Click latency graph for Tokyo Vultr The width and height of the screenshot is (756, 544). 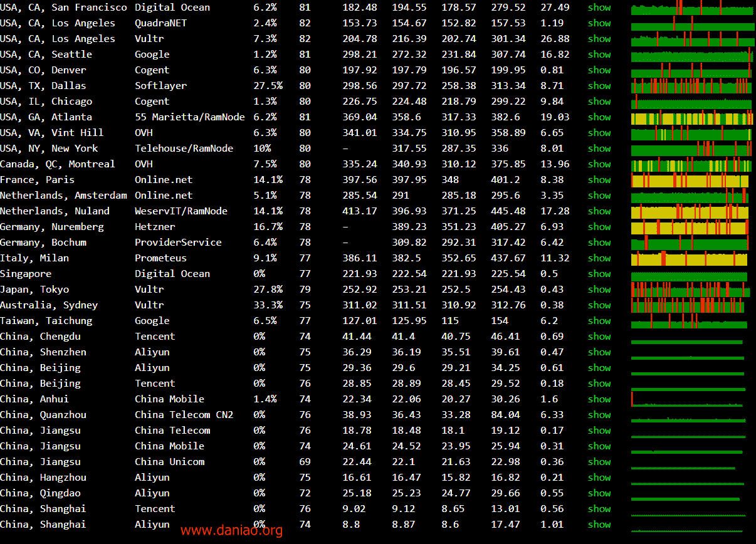(x=691, y=290)
